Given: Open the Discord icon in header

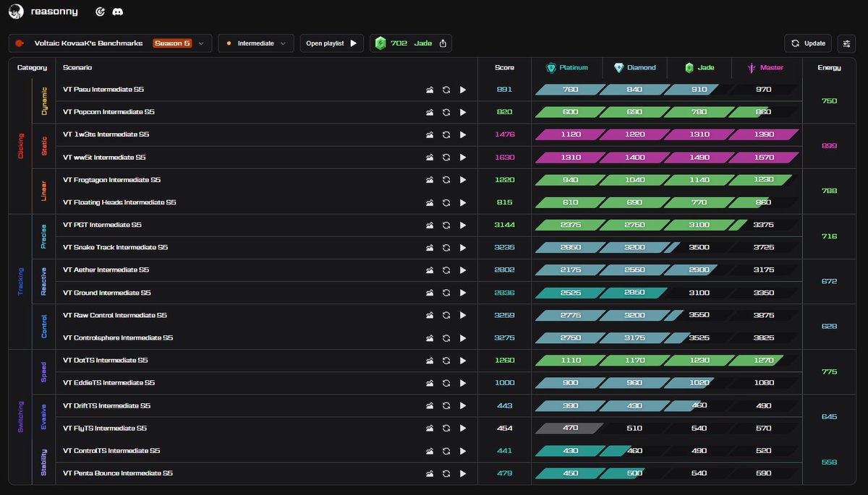Looking at the screenshot, I should pyautogui.click(x=117, y=12).
